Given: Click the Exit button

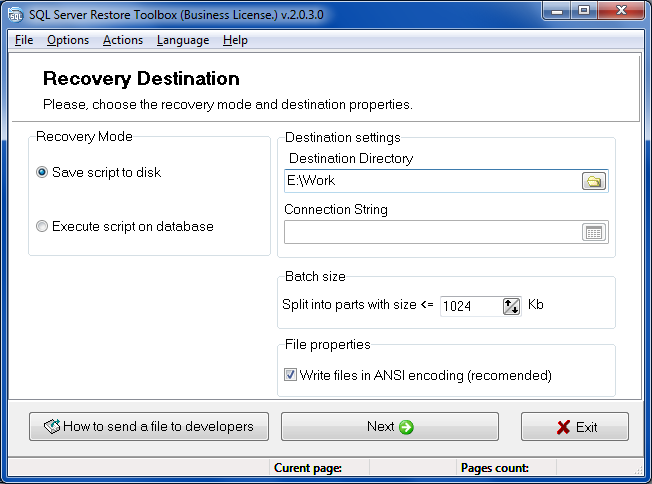Looking at the screenshot, I should click(x=575, y=427).
